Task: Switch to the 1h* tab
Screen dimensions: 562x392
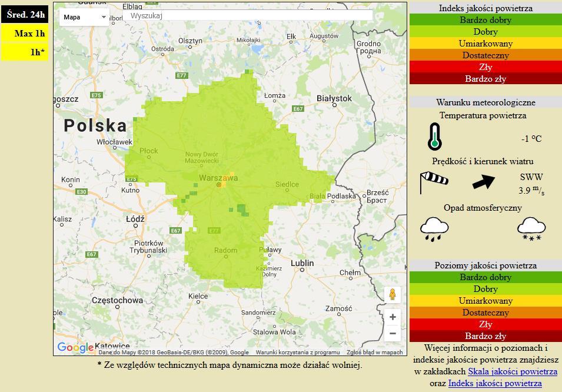Action: [x=25, y=52]
